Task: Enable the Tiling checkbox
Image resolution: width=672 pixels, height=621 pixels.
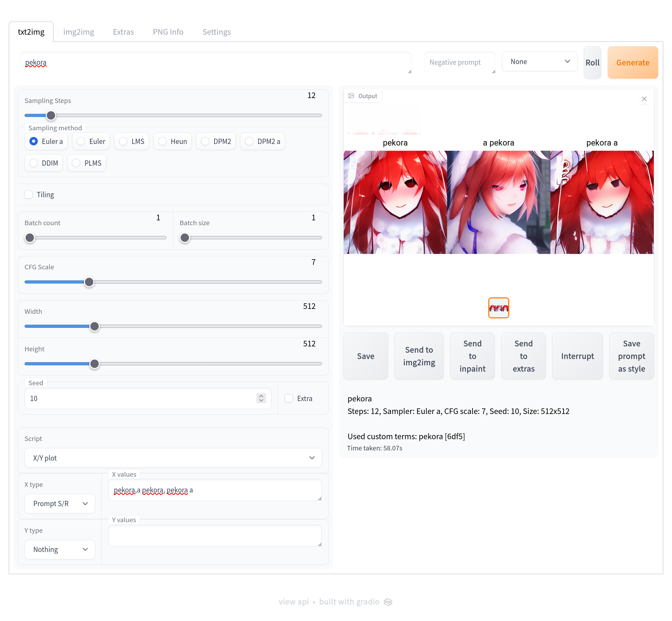Action: click(29, 194)
